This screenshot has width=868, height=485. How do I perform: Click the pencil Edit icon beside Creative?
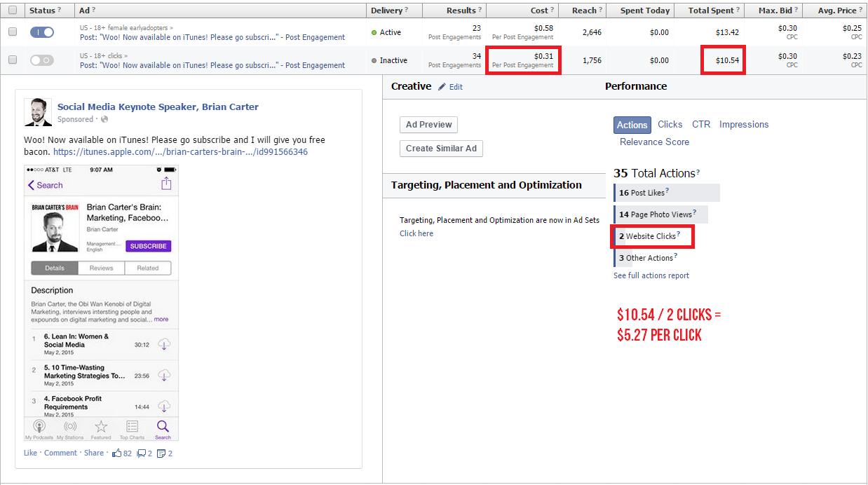(442, 87)
